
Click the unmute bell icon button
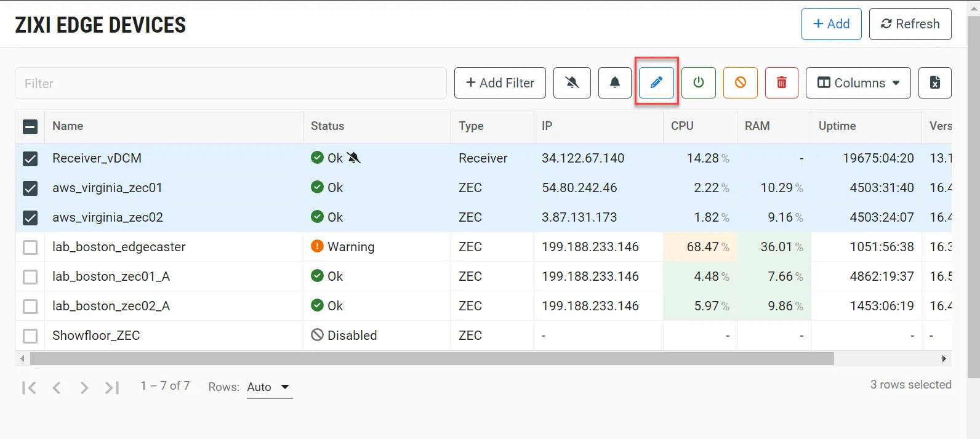[615, 83]
